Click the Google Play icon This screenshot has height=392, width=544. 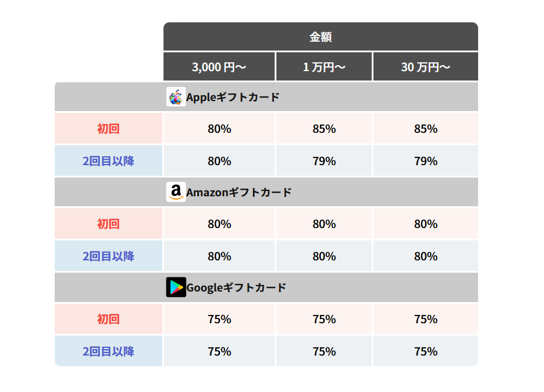click(176, 287)
